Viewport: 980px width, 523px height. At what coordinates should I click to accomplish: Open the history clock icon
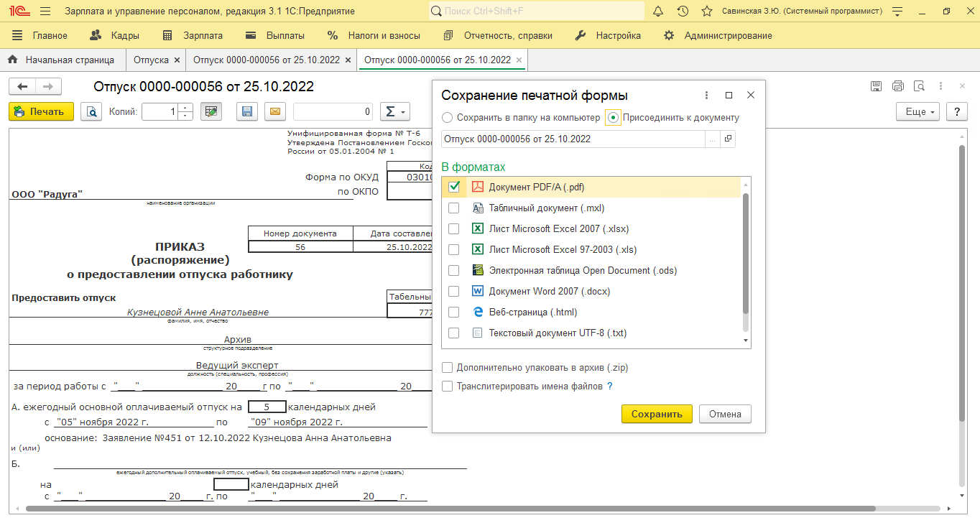[x=683, y=11]
